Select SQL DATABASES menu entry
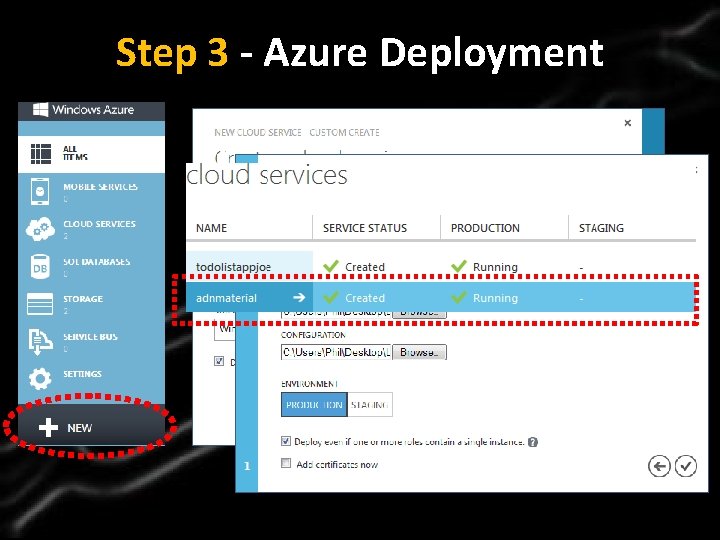 click(x=91, y=267)
